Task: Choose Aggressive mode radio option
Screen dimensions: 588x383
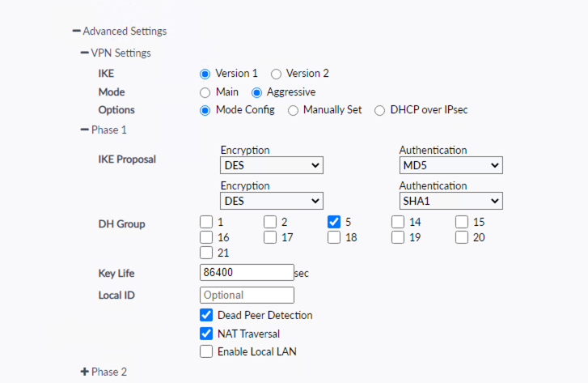Action: coord(257,92)
